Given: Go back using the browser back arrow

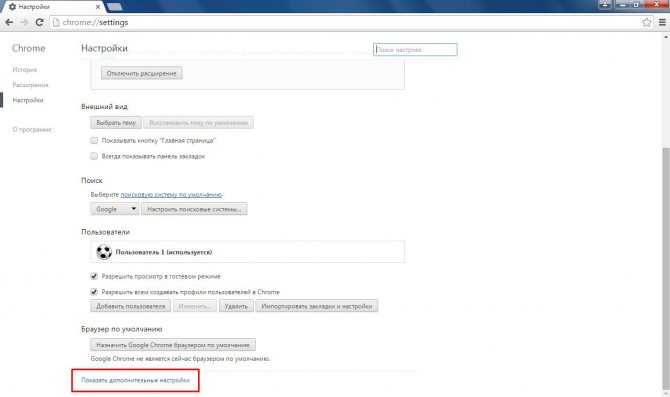Looking at the screenshot, I should coord(9,22).
